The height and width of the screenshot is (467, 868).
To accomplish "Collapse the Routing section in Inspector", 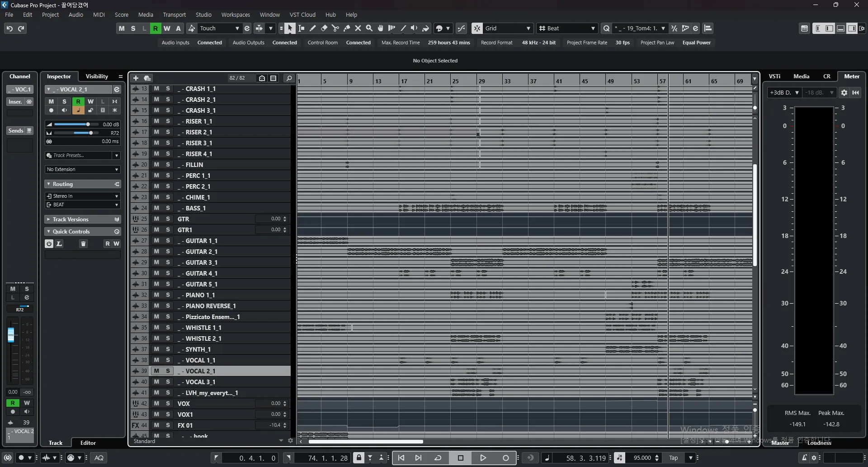I will (x=48, y=184).
